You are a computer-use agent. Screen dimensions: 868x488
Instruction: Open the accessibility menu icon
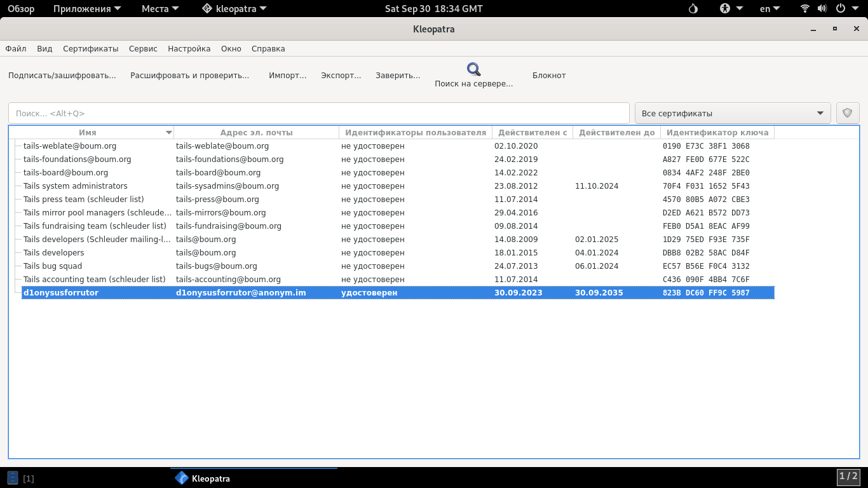point(726,9)
